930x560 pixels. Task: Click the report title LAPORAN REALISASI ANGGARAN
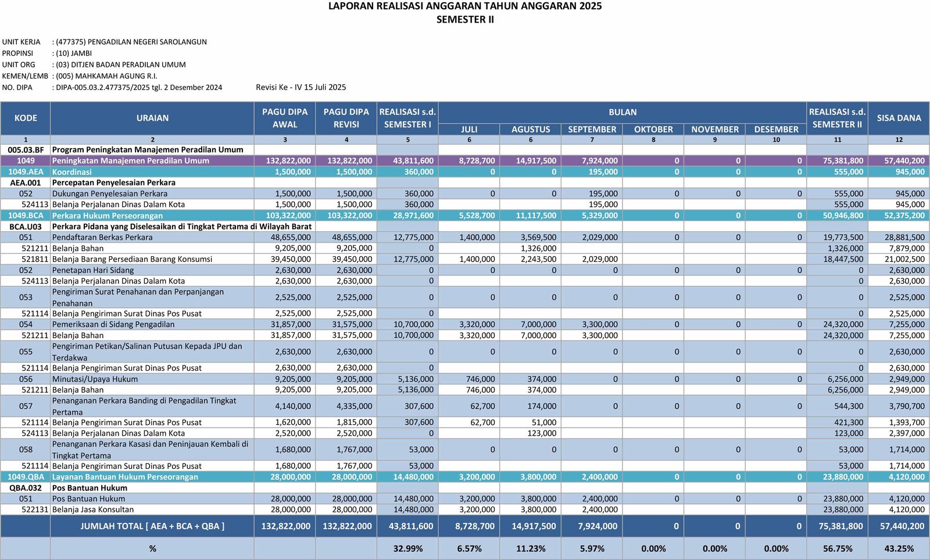[465, 6]
